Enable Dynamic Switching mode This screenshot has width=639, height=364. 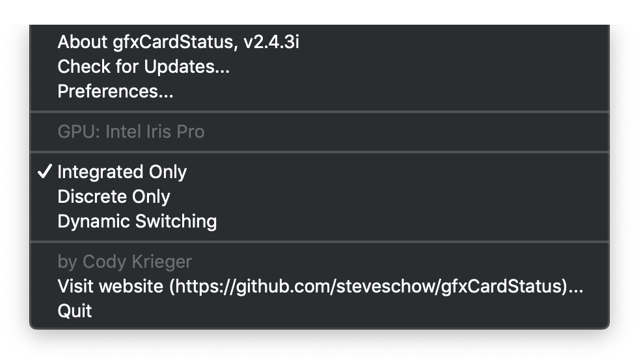[x=319, y=221]
